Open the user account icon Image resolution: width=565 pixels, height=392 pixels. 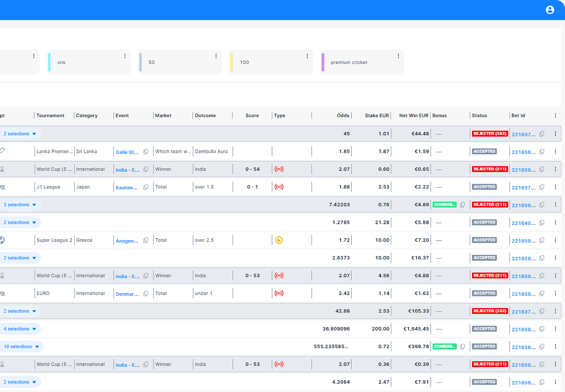point(550,10)
